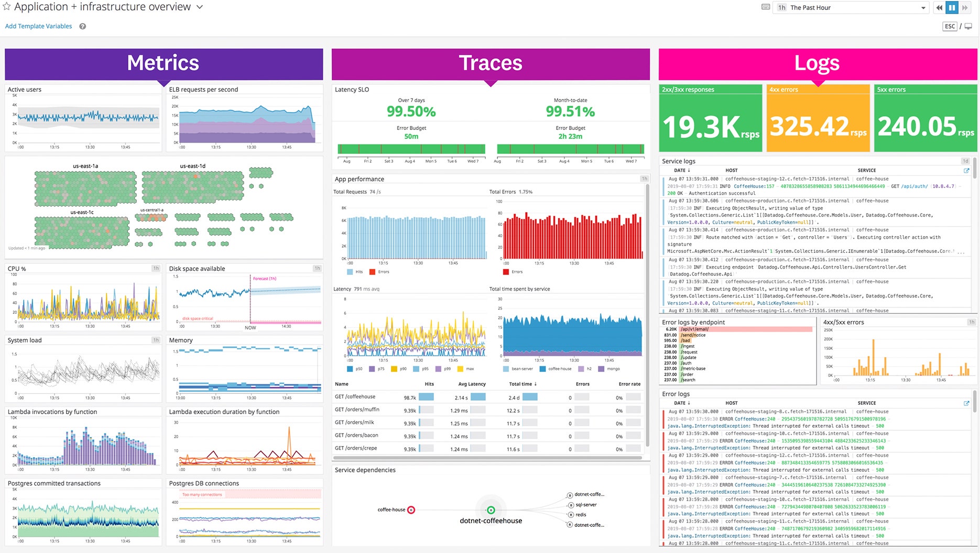
Task: Star the dashboard as a favorite
Action: pyautogui.click(x=7, y=7)
